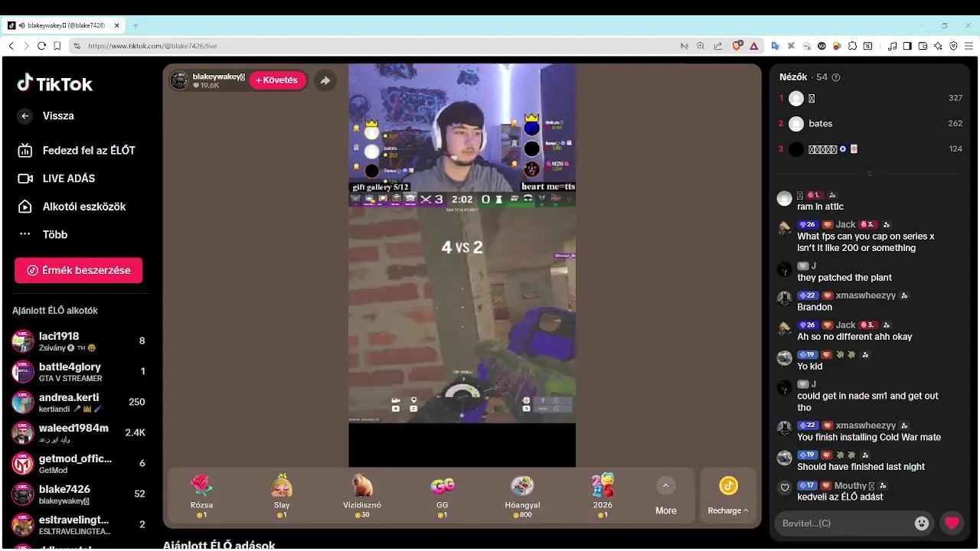Open waleed1984m live stream
The width and height of the screenshot is (980, 551).
78,432
